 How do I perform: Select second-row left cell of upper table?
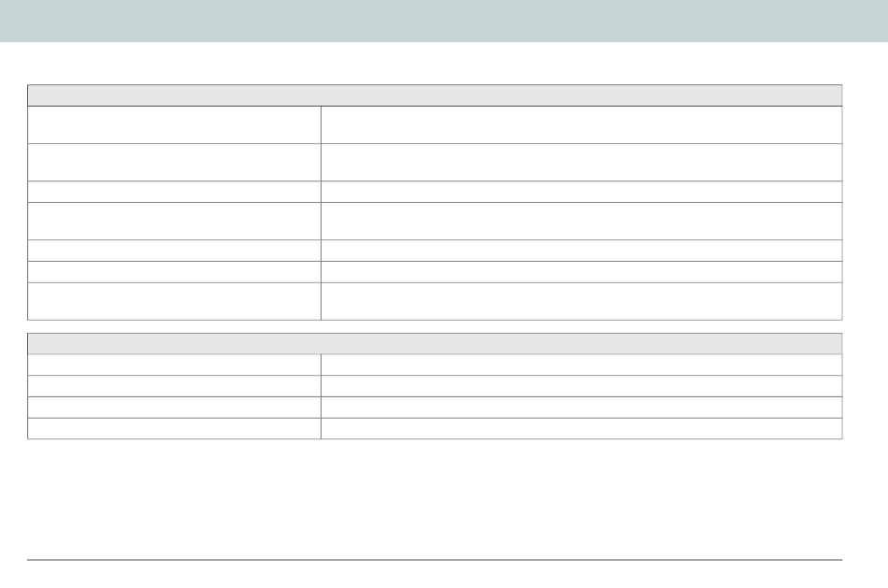(175, 162)
